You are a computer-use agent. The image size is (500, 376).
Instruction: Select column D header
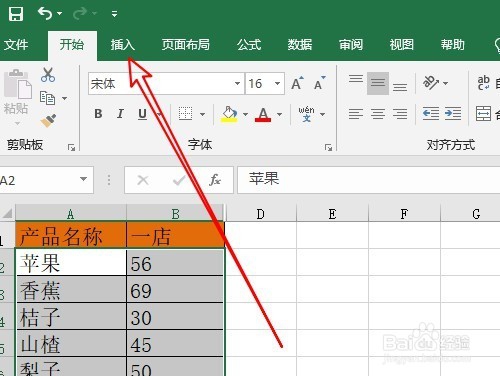[x=261, y=213]
